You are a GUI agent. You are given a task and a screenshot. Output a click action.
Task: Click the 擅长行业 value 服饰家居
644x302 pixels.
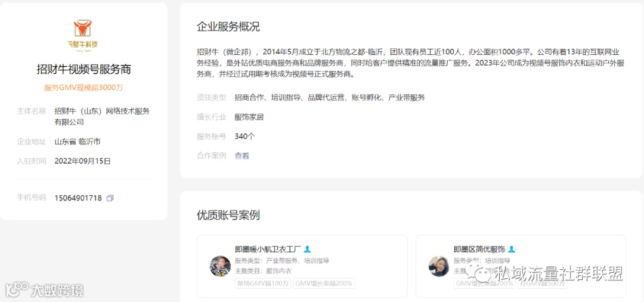click(249, 117)
